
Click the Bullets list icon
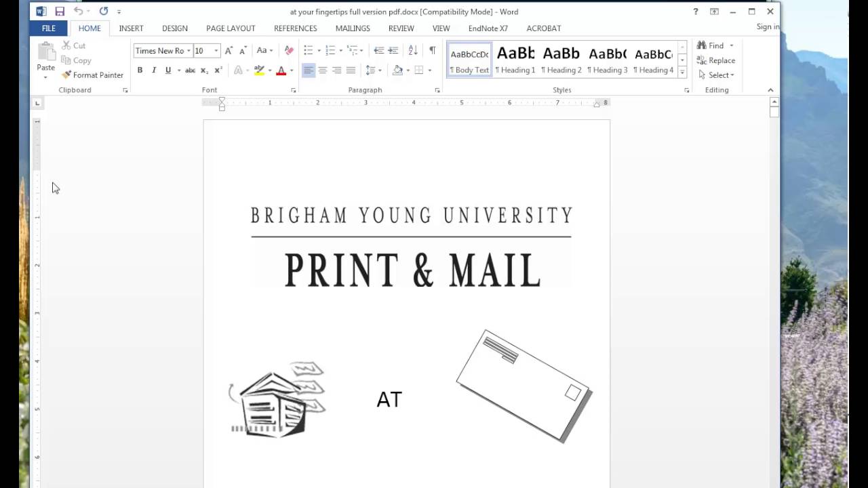pyautogui.click(x=309, y=51)
